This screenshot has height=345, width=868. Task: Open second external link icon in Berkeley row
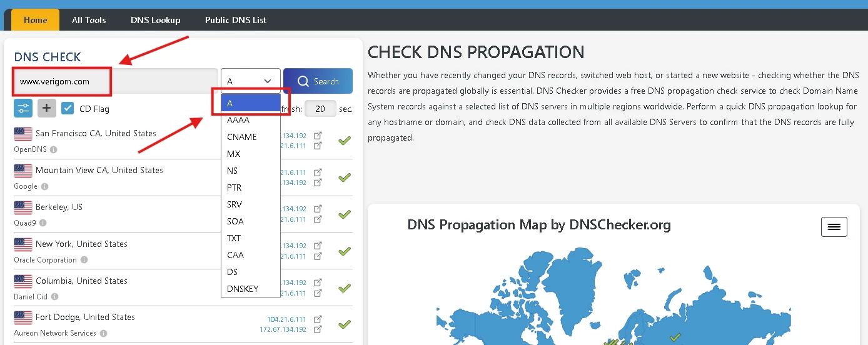pos(318,219)
